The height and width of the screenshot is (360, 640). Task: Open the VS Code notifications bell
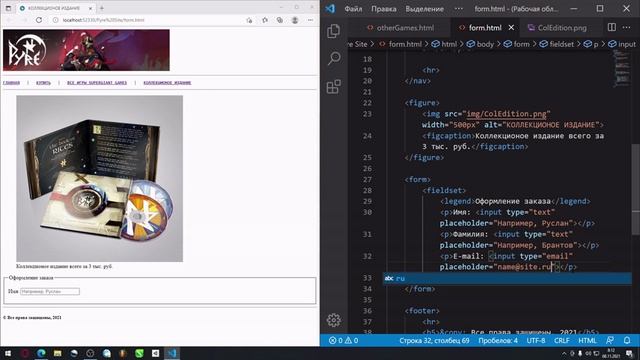tap(627, 340)
